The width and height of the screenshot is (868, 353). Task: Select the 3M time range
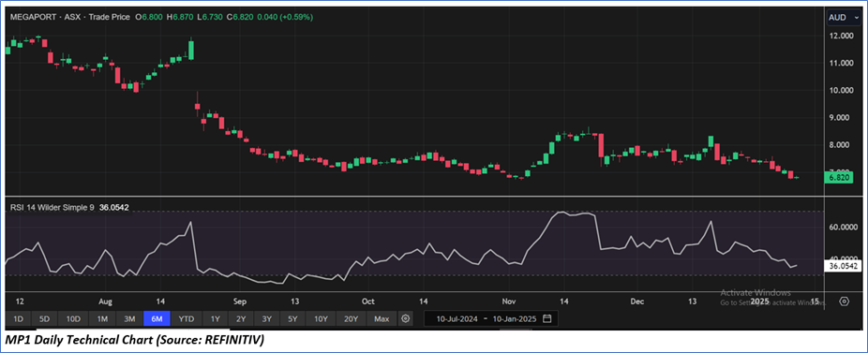pos(129,318)
